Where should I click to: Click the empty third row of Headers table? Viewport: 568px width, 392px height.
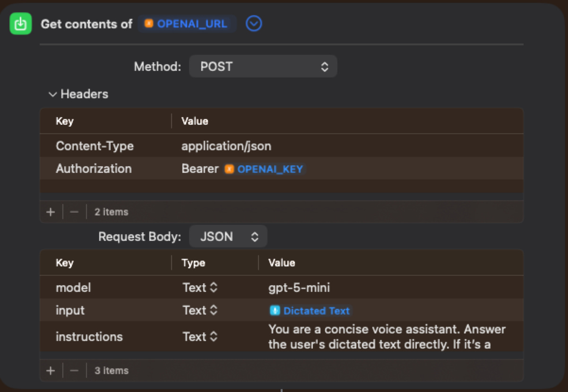(282, 186)
